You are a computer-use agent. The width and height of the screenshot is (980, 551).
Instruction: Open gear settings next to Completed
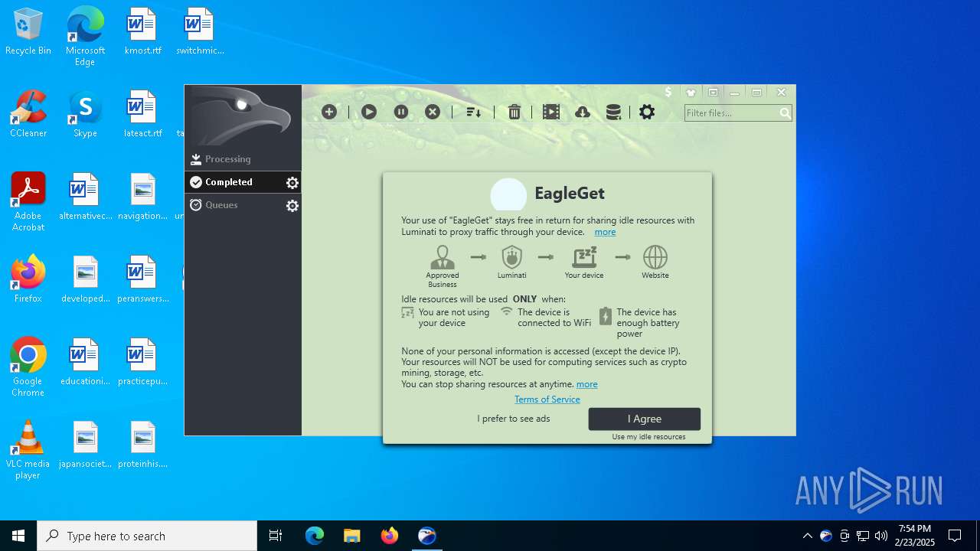(292, 182)
